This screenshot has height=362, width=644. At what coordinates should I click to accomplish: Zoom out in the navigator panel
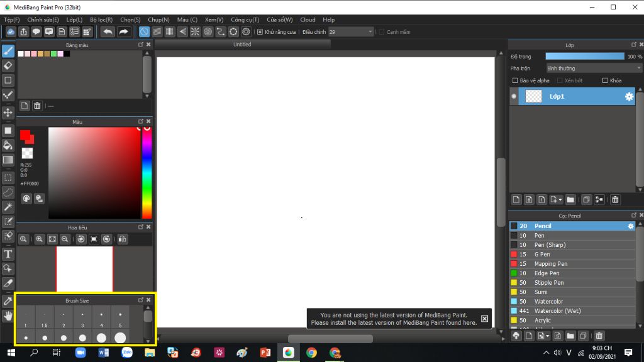65,239
